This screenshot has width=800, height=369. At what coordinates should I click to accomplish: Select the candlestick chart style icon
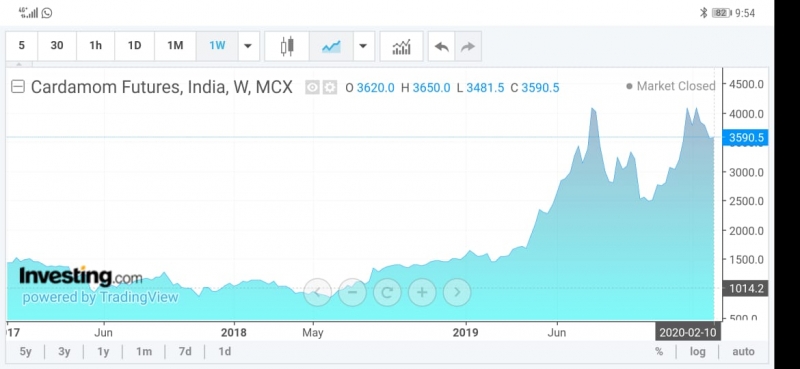coord(287,46)
